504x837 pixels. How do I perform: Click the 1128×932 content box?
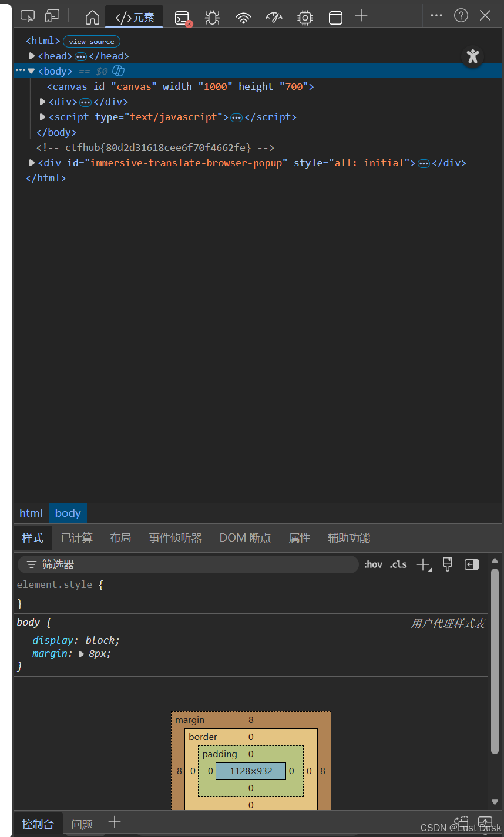click(x=251, y=771)
